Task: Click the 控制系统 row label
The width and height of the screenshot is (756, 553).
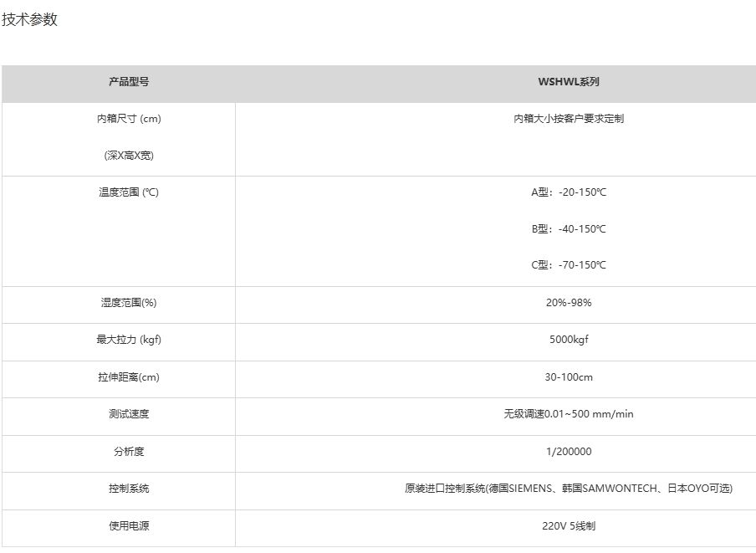Action: [129, 489]
